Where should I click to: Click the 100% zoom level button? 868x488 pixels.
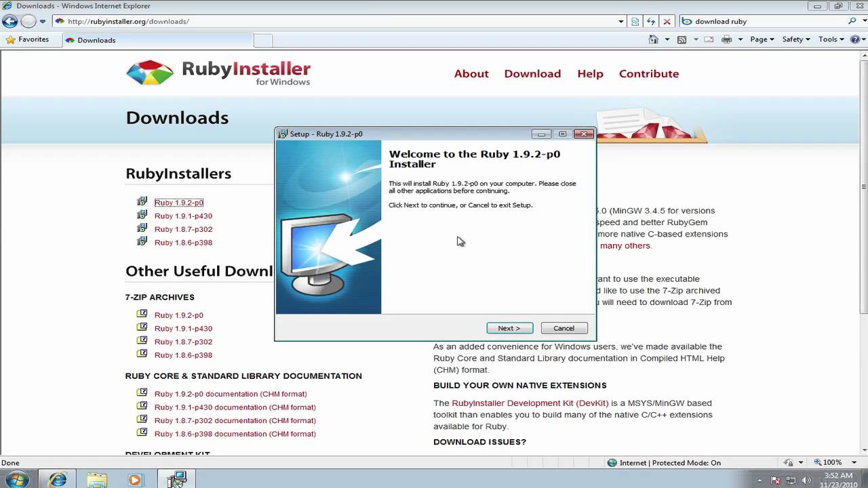coord(827,463)
